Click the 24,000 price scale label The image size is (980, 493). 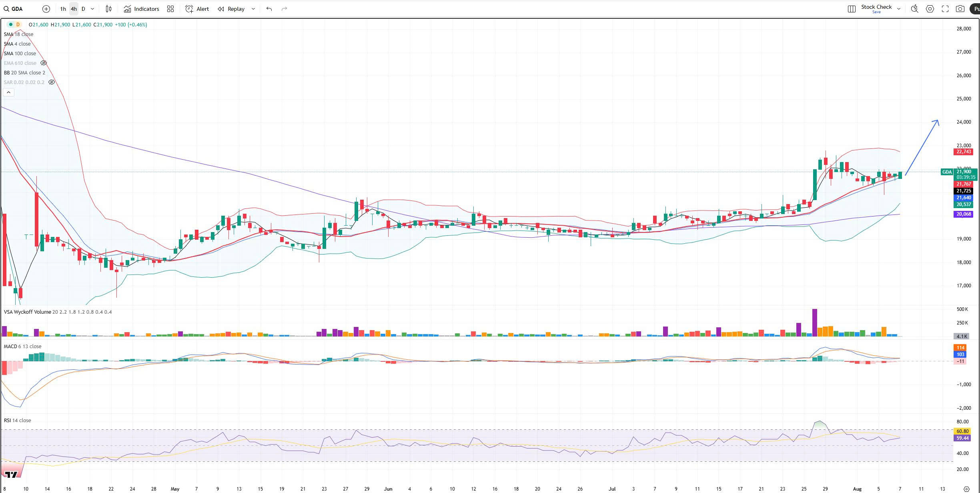click(x=964, y=122)
